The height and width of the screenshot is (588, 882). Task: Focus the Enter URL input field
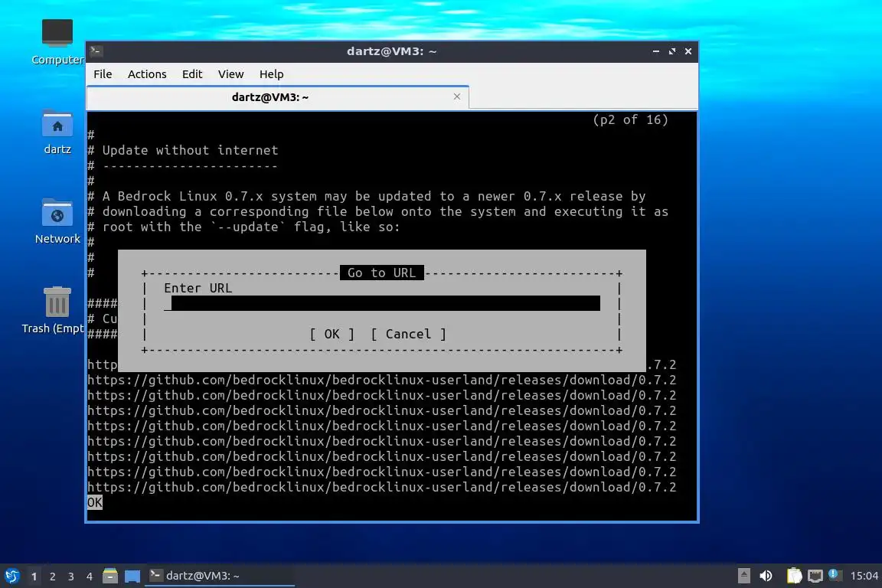382,303
